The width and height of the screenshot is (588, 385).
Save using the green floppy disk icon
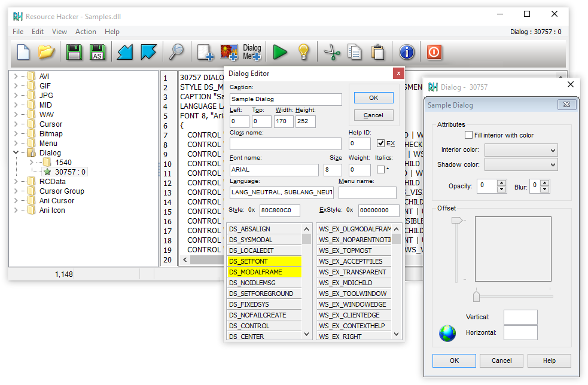(74, 52)
